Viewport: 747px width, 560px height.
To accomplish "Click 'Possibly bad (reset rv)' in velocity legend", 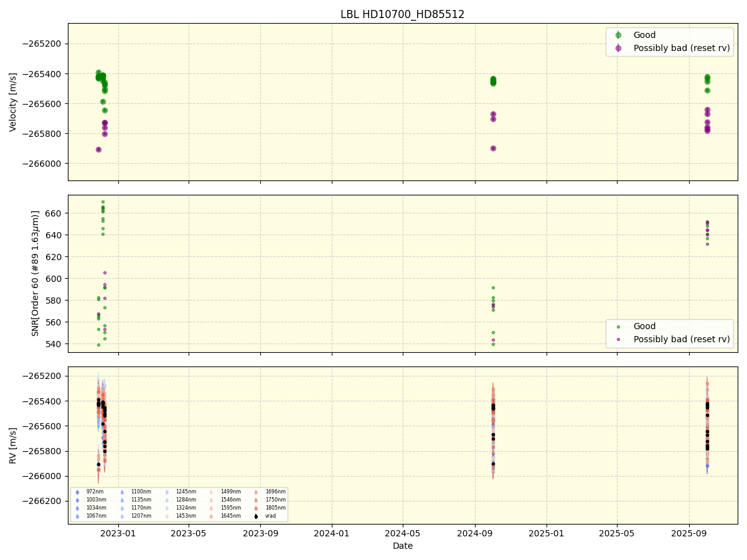I will [x=682, y=48].
